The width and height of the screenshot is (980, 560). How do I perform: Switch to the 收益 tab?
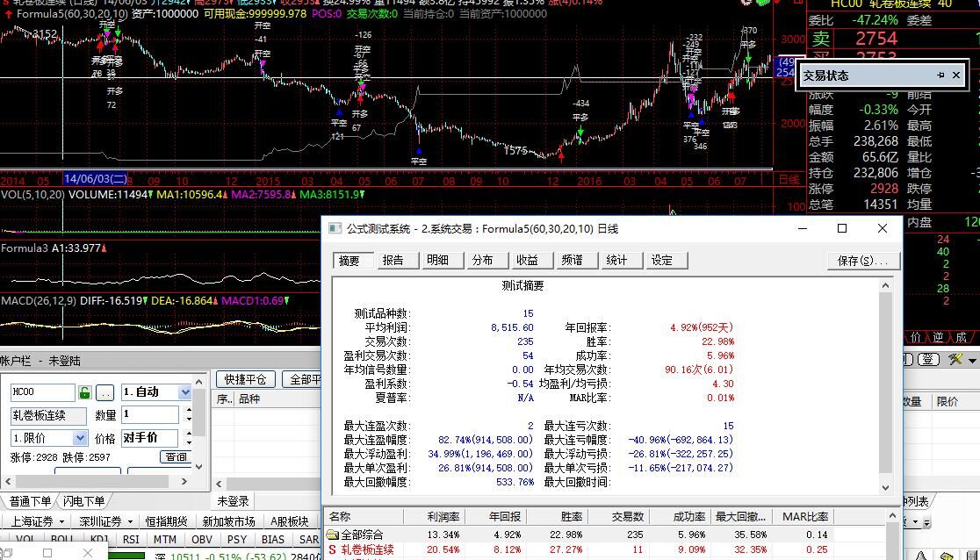[x=527, y=260]
